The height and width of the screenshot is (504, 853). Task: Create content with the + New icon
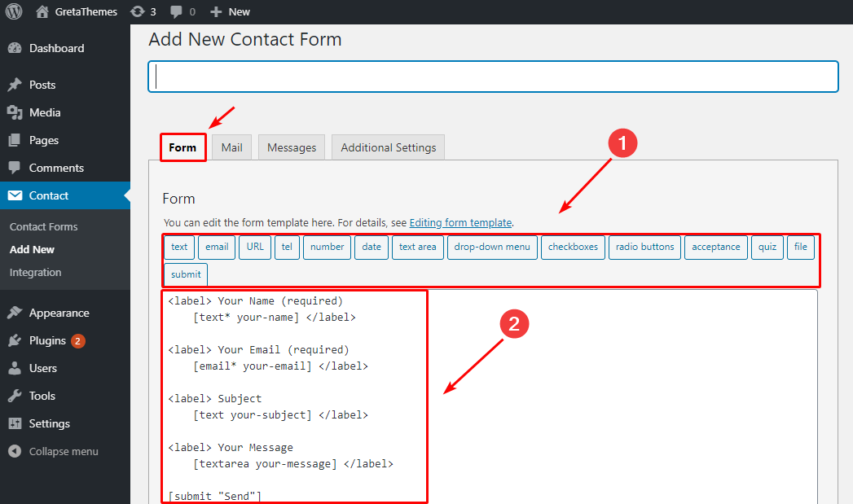(x=229, y=11)
